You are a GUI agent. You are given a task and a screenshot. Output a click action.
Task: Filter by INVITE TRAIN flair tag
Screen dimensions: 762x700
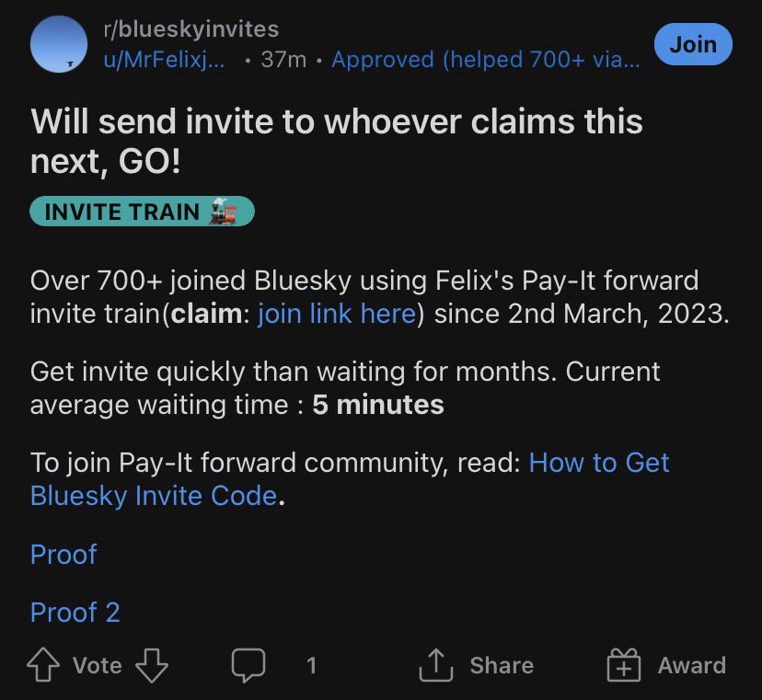[122, 212]
